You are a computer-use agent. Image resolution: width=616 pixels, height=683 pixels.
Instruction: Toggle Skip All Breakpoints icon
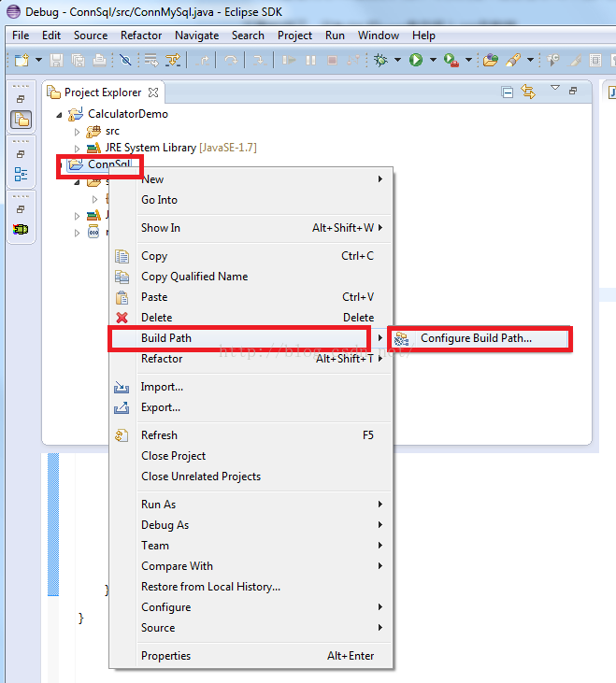pos(125,60)
